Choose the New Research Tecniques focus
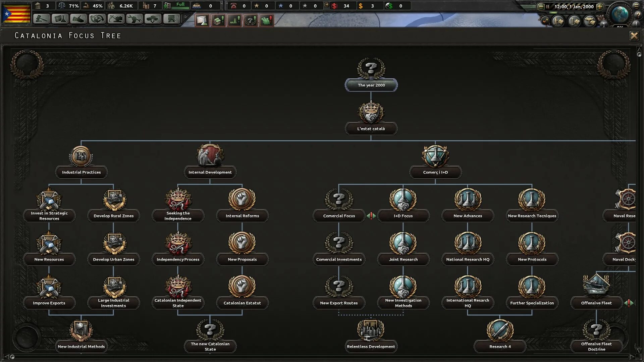Screen dimensions: 644x362 (x=532, y=205)
